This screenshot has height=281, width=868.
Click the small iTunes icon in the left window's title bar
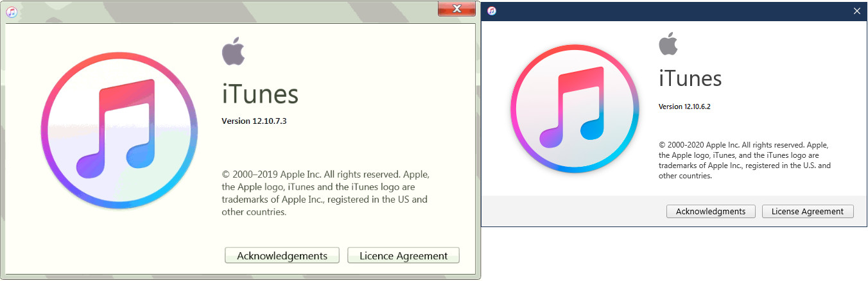click(12, 12)
